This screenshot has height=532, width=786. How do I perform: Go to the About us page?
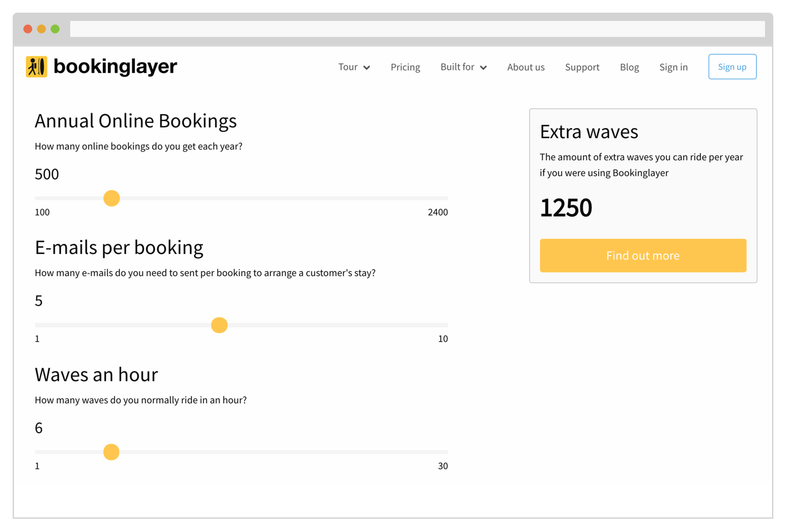[525, 67]
